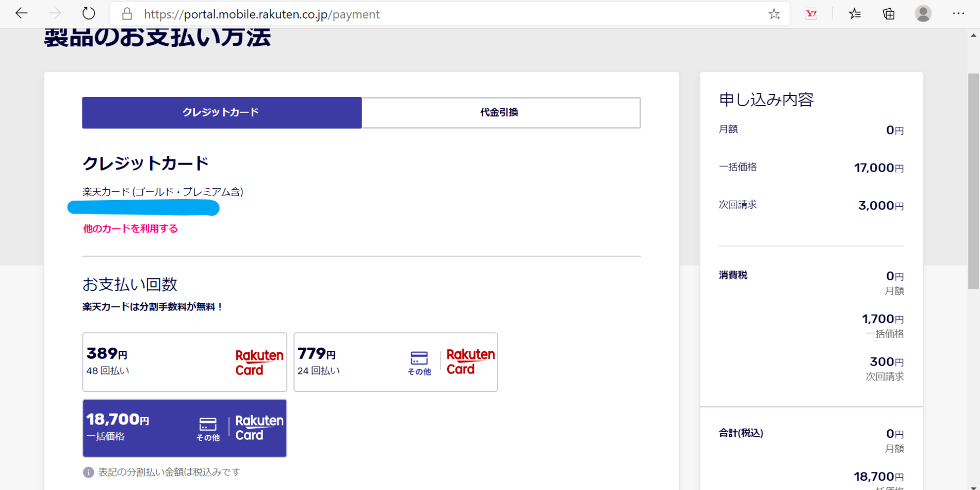Open the Yahoo extension icon
Viewport: 980px width, 490px height.
click(x=811, y=14)
